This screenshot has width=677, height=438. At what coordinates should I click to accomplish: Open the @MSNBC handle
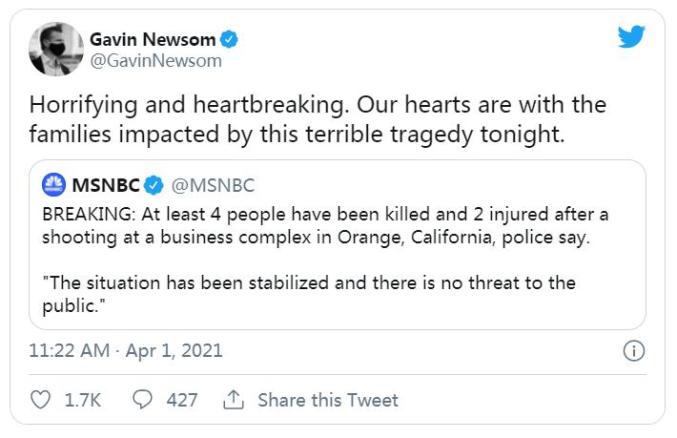(213, 185)
